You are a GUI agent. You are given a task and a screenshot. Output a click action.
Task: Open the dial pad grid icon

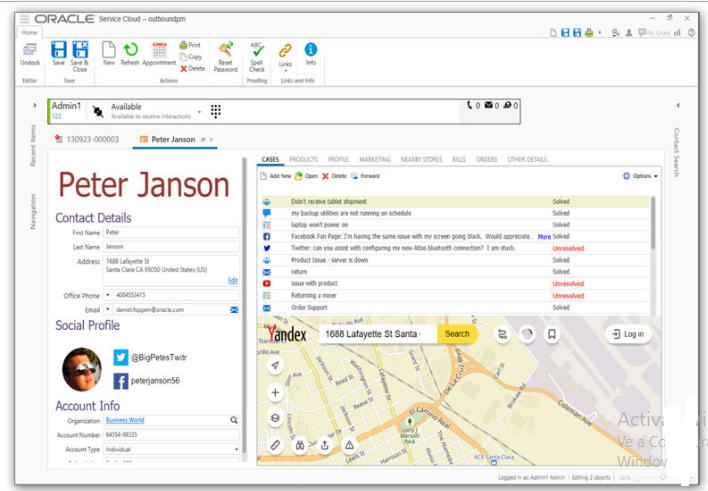[x=215, y=111]
